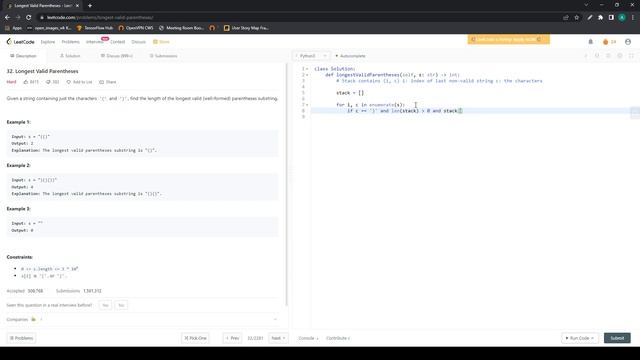Switch to the Solution tab
640x360 pixels.
pyautogui.click(x=70, y=56)
